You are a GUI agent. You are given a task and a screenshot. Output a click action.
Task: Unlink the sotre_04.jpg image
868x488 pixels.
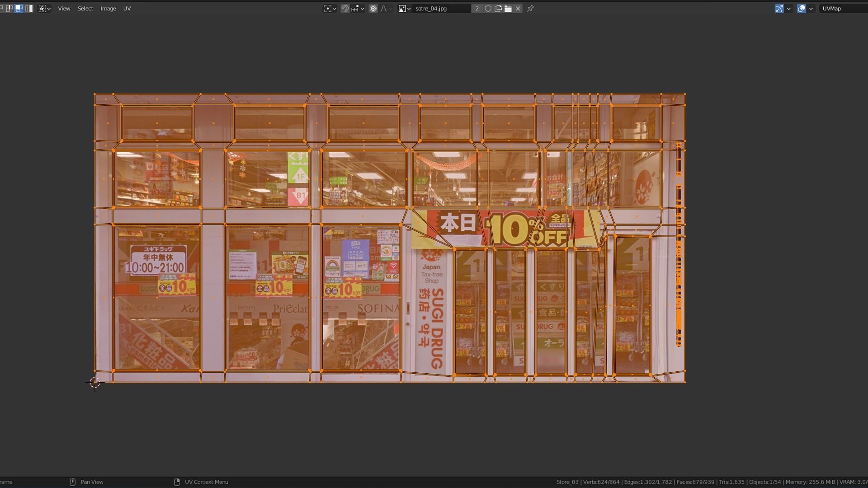click(x=518, y=9)
